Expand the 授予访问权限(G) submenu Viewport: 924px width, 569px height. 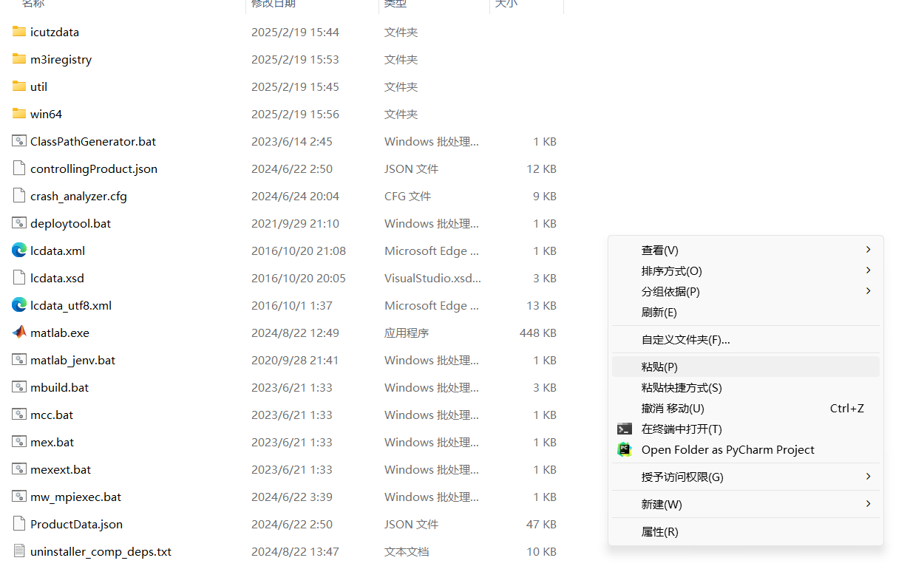pos(680,477)
